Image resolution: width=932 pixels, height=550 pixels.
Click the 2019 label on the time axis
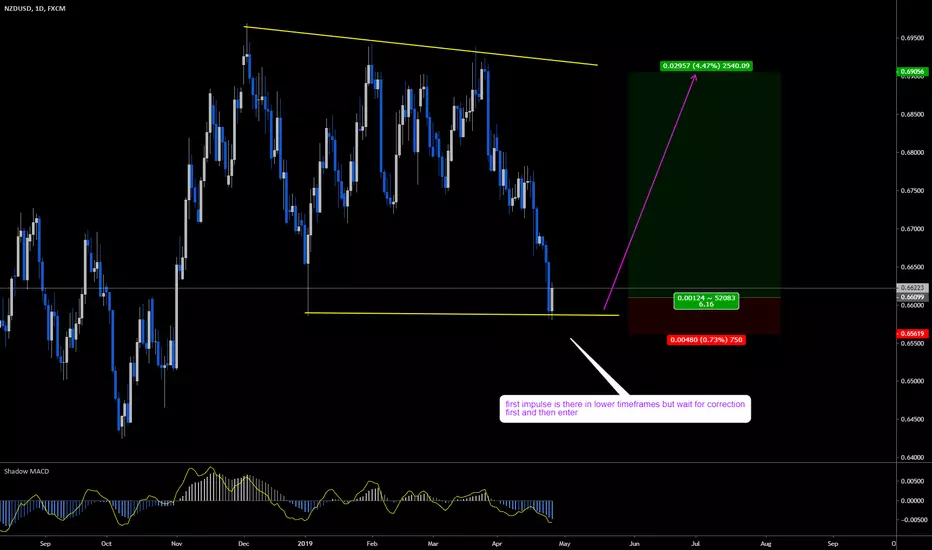(x=305, y=543)
